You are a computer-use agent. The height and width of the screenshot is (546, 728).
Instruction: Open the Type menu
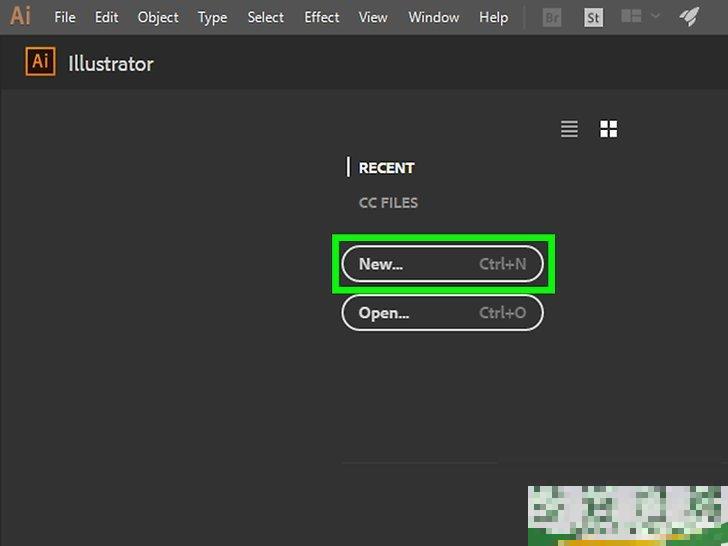point(212,17)
